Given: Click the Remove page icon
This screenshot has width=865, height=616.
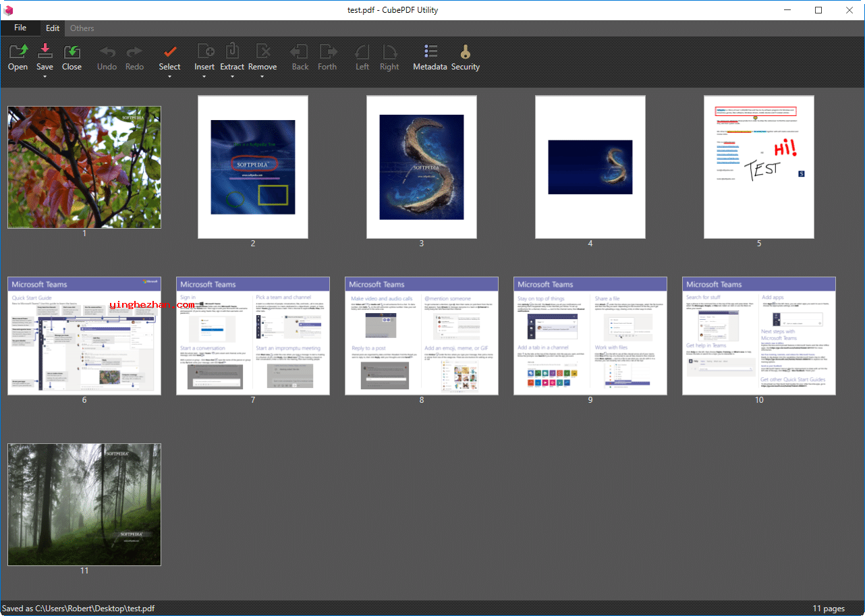Looking at the screenshot, I should pyautogui.click(x=262, y=52).
